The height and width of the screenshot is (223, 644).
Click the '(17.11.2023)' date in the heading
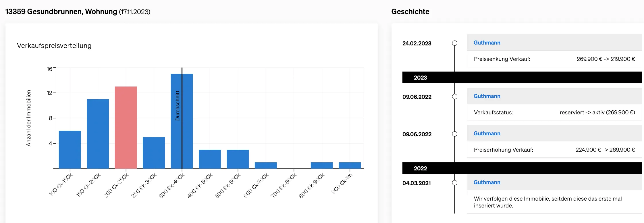tap(134, 12)
